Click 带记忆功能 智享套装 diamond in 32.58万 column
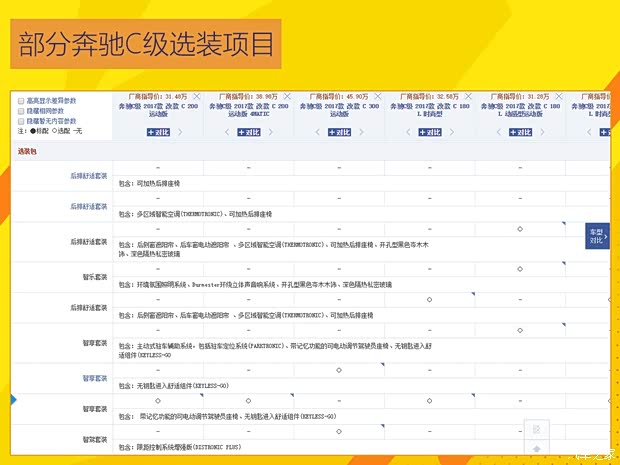The image size is (620, 465). click(429, 401)
